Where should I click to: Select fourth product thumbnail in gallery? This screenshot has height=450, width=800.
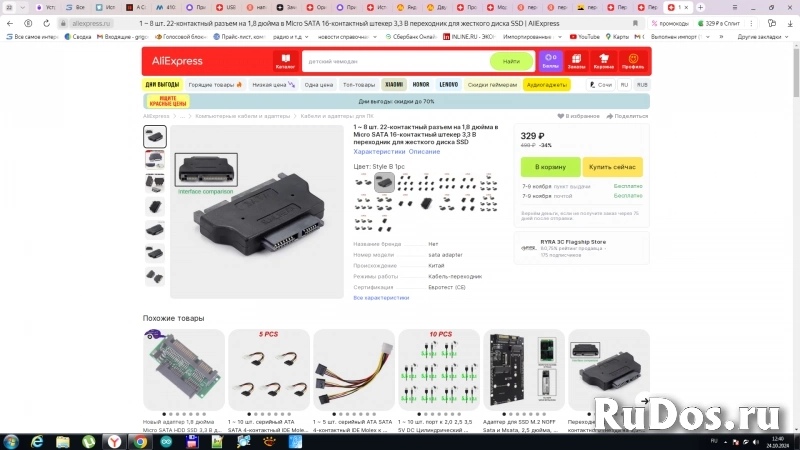tap(155, 207)
